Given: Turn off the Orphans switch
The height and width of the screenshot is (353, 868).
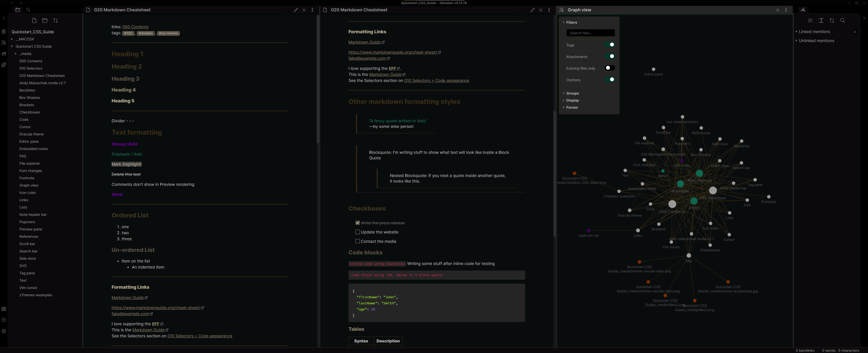Looking at the screenshot, I should coord(610,79).
